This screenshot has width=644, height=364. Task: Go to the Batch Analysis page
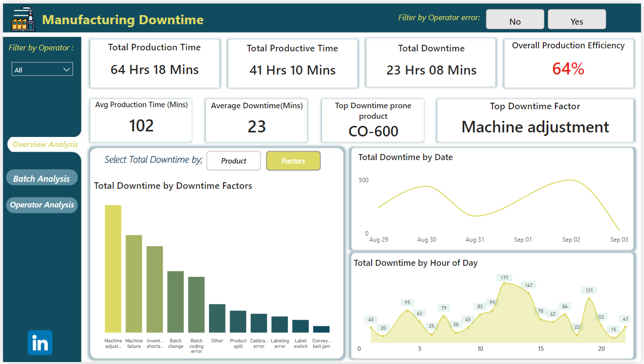pyautogui.click(x=42, y=179)
